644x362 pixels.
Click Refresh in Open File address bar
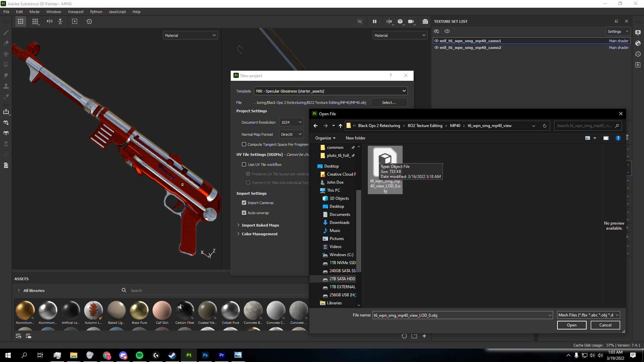(545, 126)
